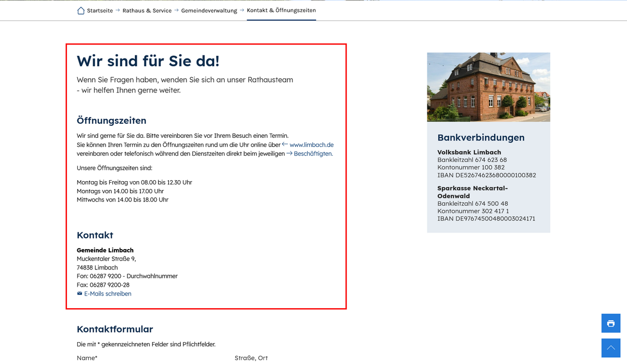Click Bankleitzahl 674 623 68 text

pos(472,160)
